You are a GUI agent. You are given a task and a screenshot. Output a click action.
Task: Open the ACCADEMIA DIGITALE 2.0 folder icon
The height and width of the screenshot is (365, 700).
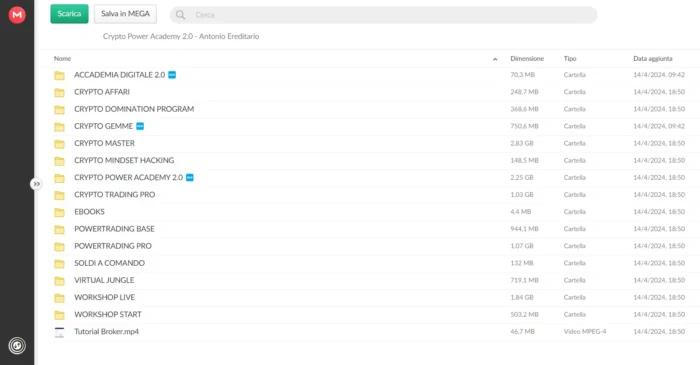[59, 75]
